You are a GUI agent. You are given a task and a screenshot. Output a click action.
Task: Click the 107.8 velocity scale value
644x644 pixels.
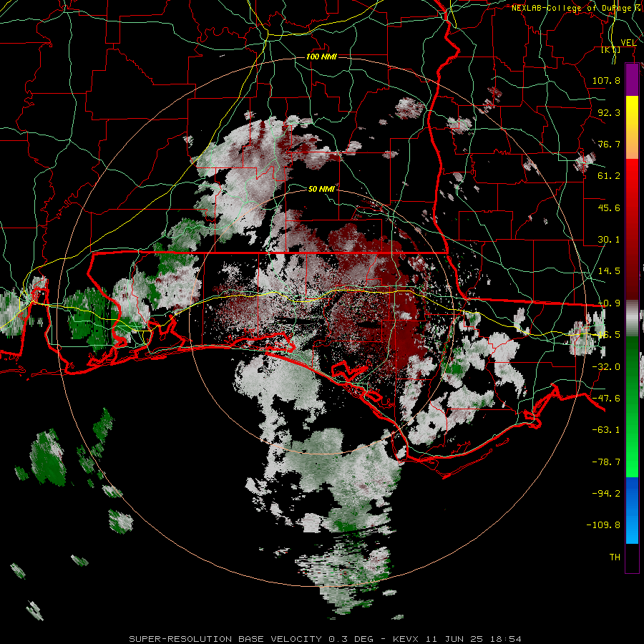pyautogui.click(x=606, y=80)
